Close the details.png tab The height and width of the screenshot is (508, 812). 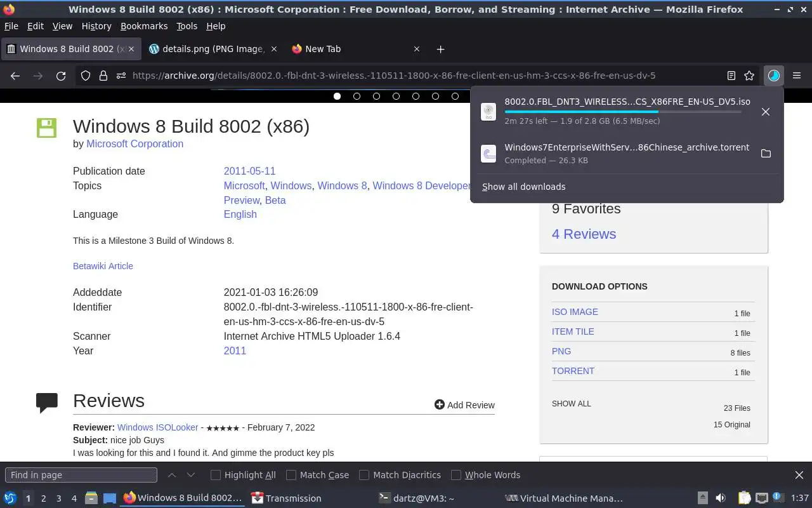click(x=274, y=49)
